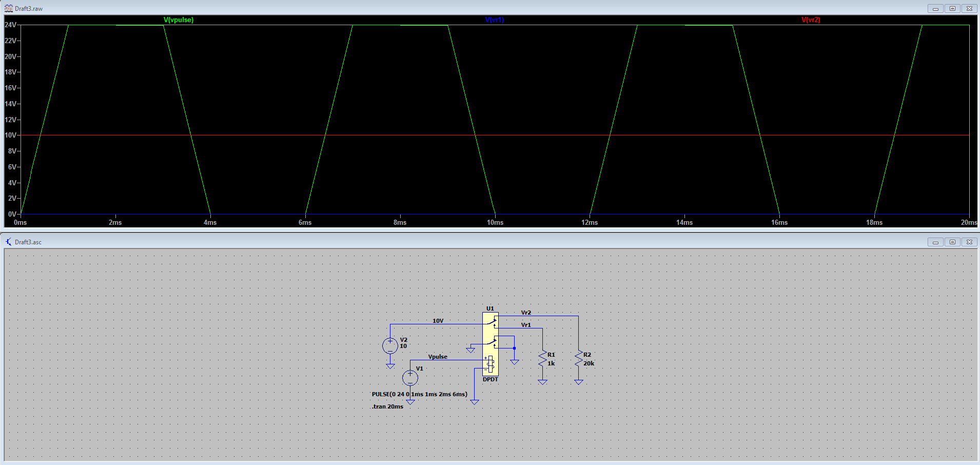Click the V2 source value 10
This screenshot has width=980, height=465.
(403, 346)
